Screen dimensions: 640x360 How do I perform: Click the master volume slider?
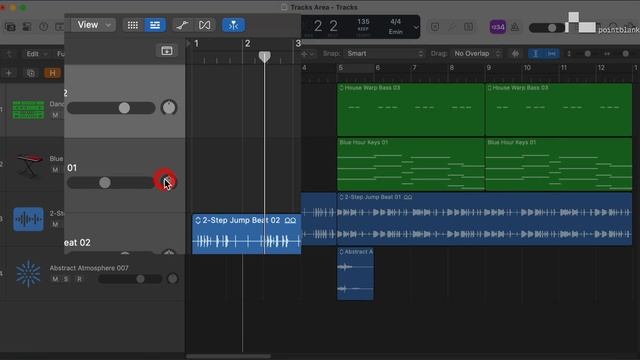pyautogui.click(x=547, y=28)
